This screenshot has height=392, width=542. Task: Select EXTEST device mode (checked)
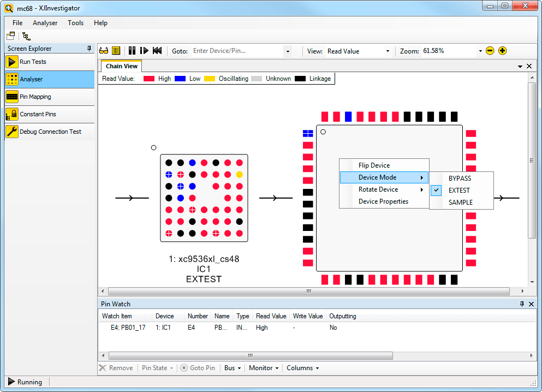point(461,191)
